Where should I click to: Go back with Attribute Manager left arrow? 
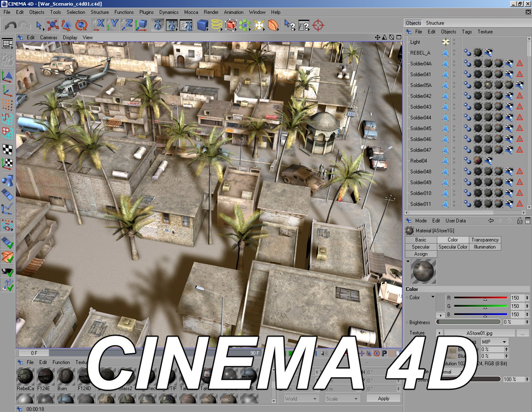pyautogui.click(x=491, y=220)
